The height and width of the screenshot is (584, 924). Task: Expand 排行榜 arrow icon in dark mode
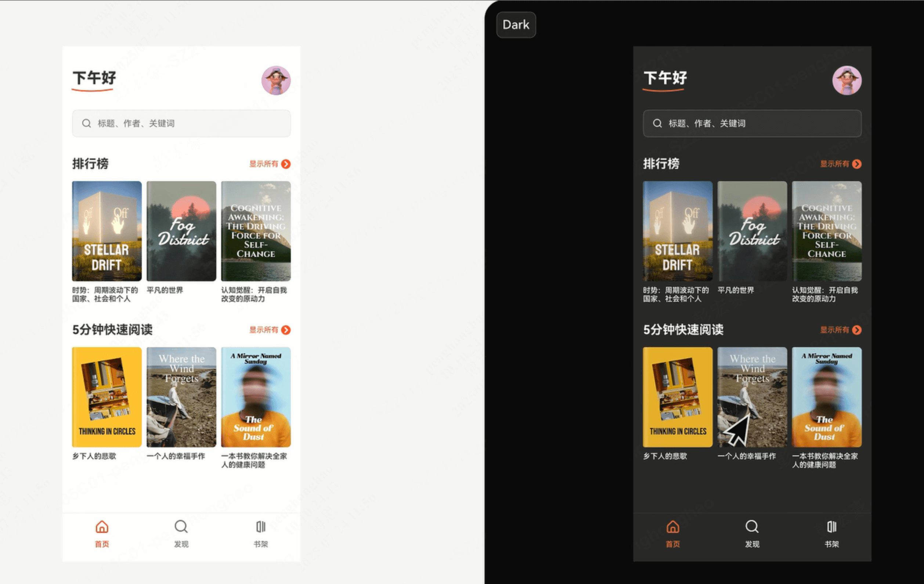click(x=857, y=164)
